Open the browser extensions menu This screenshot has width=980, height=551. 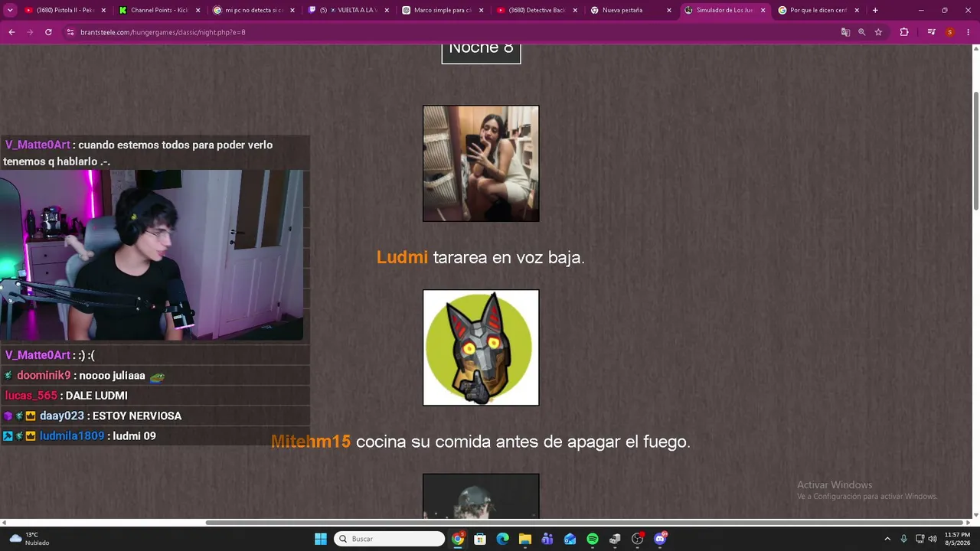tap(904, 32)
